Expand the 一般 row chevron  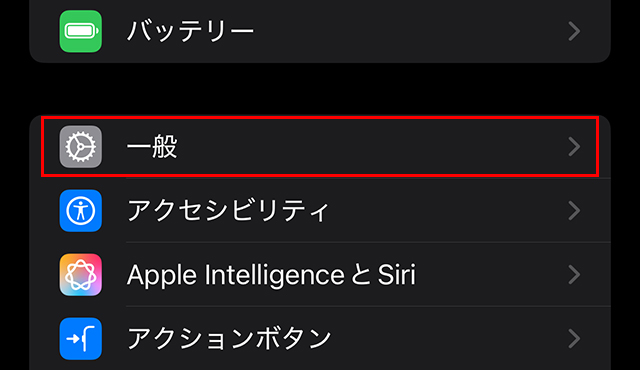click(x=574, y=146)
